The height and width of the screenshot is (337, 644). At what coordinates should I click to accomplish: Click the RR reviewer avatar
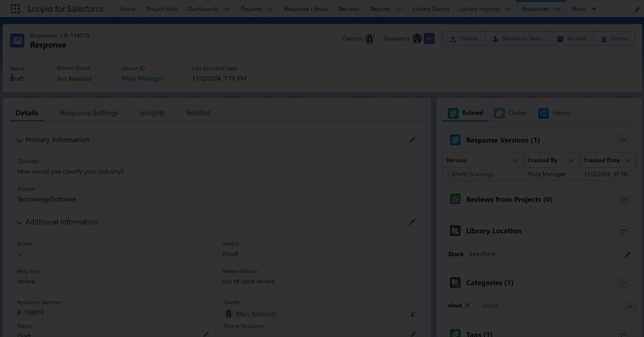tap(429, 38)
